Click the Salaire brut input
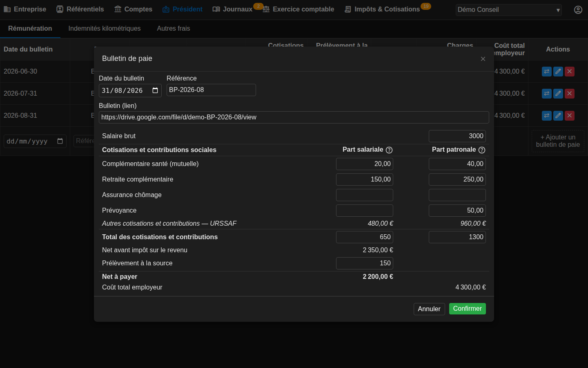Image resolution: width=588 pixels, height=368 pixels. (457, 136)
